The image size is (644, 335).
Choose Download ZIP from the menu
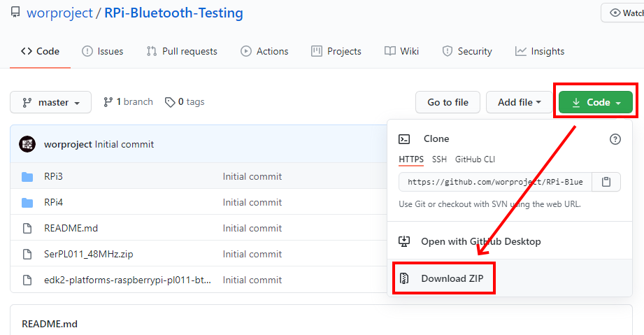pyautogui.click(x=452, y=278)
